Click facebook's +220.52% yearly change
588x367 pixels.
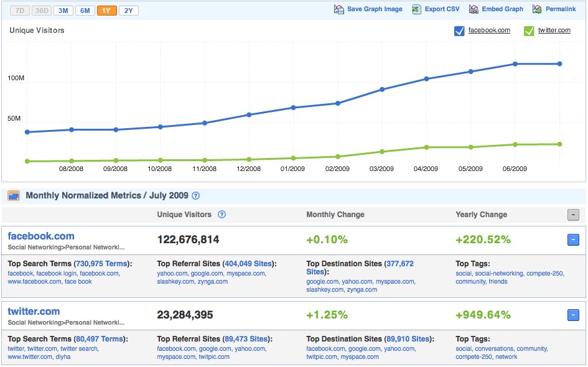tap(483, 239)
